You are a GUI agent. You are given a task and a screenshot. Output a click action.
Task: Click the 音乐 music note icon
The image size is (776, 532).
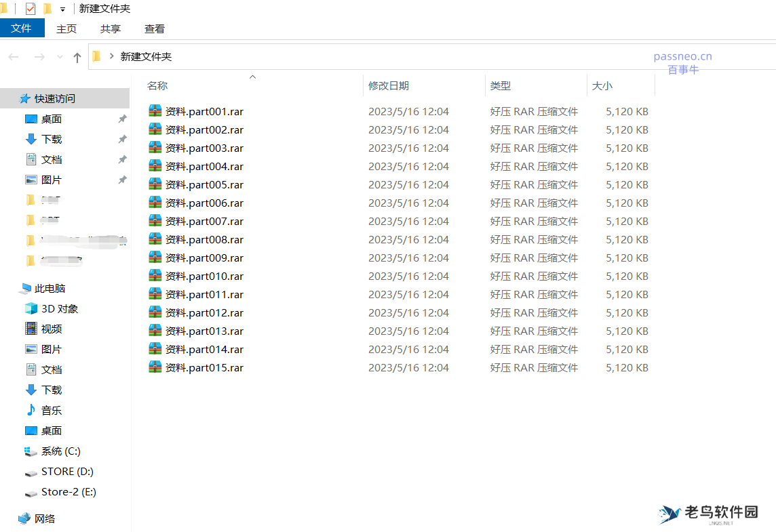click(x=31, y=410)
